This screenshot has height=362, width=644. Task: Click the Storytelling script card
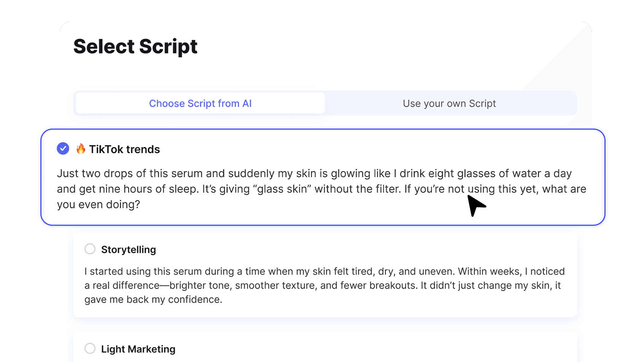(325, 275)
